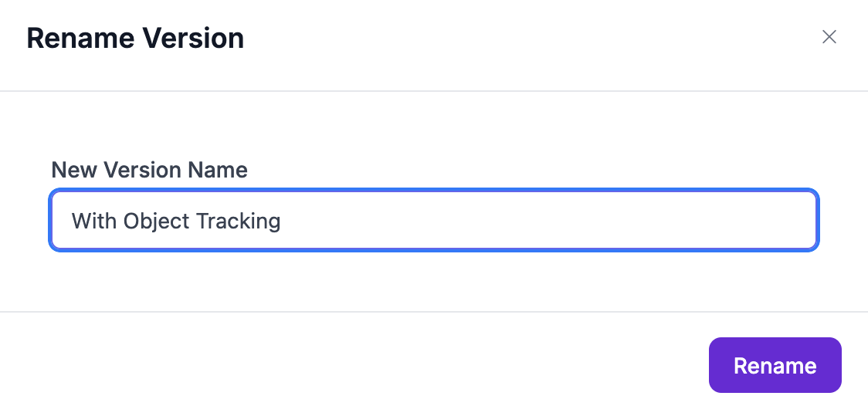Place cursor on the word "With"
This screenshot has width=868, height=406.
93,222
